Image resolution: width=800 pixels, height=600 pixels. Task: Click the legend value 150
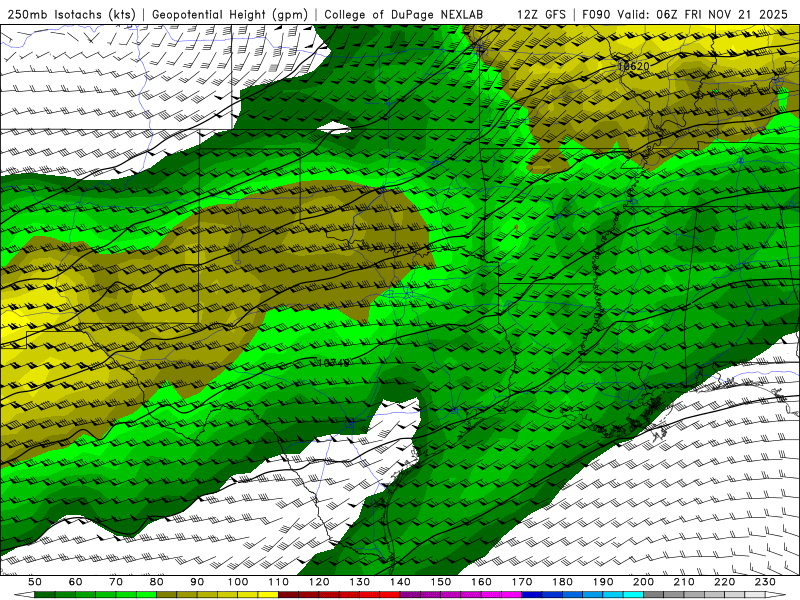point(441,582)
